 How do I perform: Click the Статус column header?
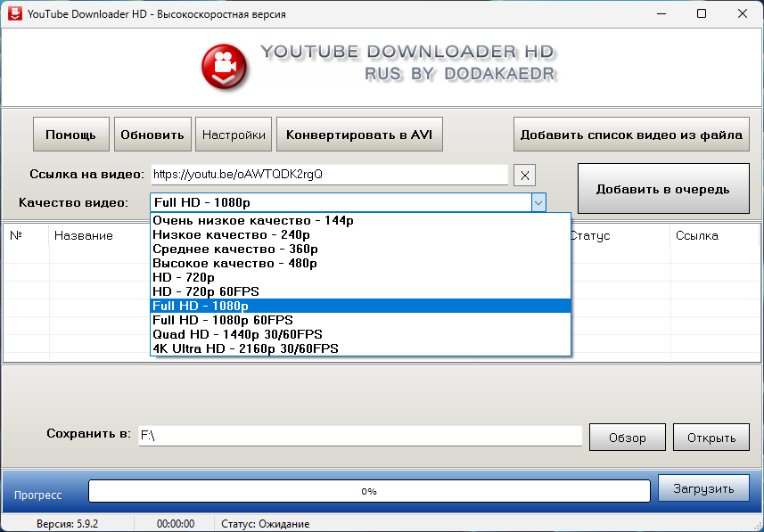point(590,236)
